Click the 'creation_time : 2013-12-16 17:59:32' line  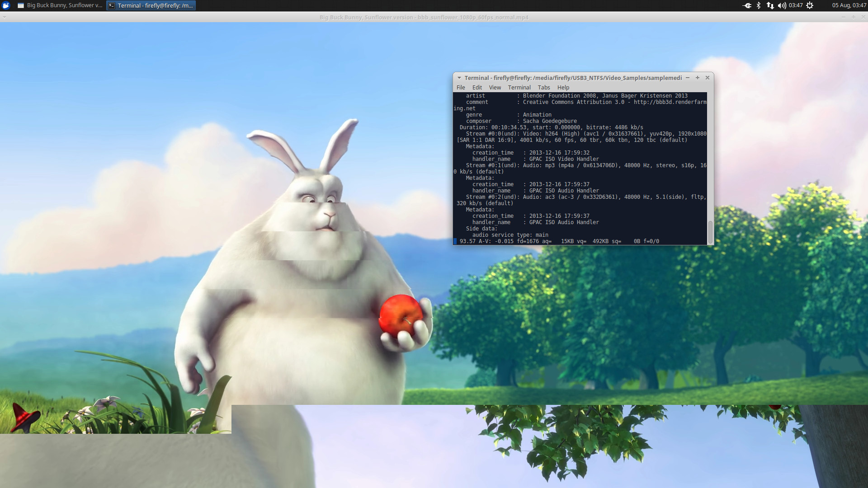531,153
